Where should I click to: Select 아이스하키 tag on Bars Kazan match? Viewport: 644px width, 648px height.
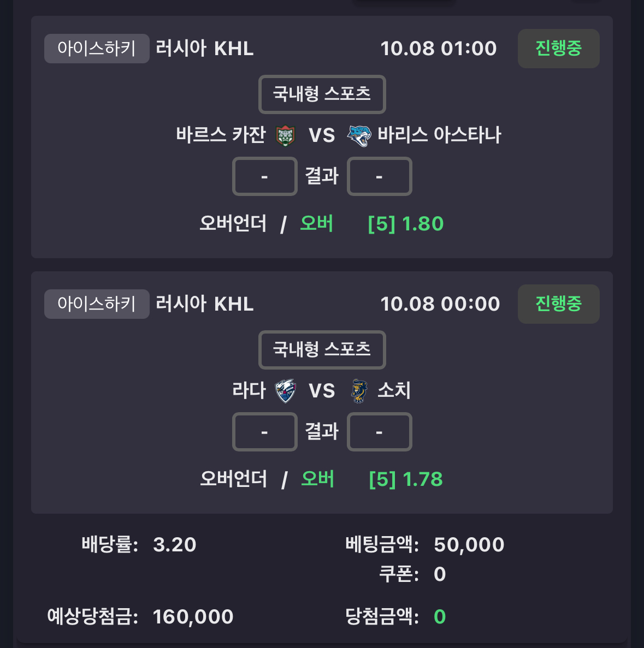97,49
